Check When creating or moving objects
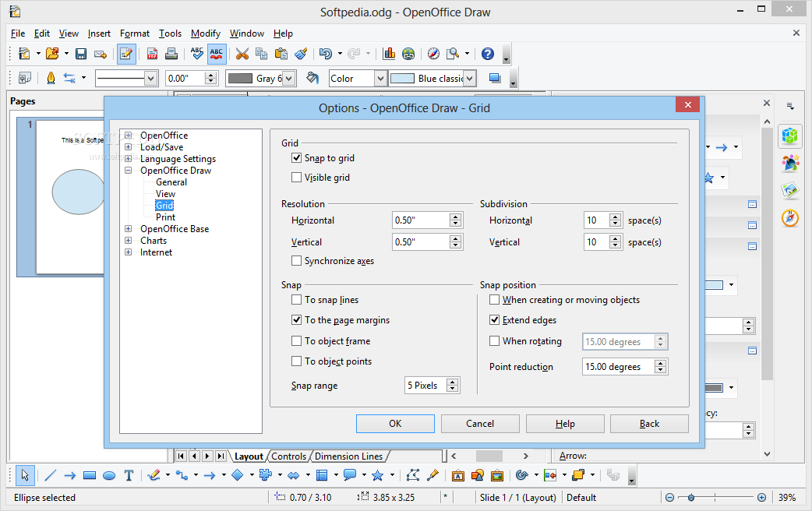812x511 pixels. pyautogui.click(x=494, y=300)
